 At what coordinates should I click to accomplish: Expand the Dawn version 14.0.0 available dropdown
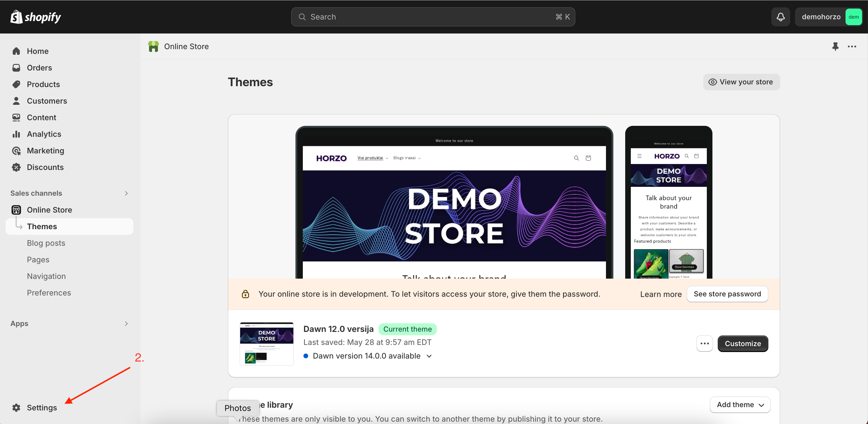(429, 356)
